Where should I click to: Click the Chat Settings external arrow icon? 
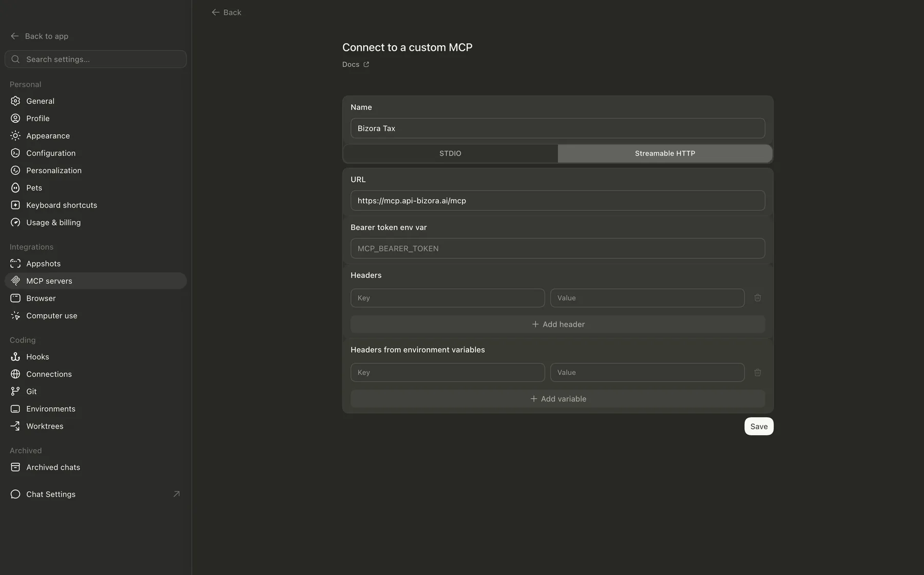pyautogui.click(x=177, y=494)
